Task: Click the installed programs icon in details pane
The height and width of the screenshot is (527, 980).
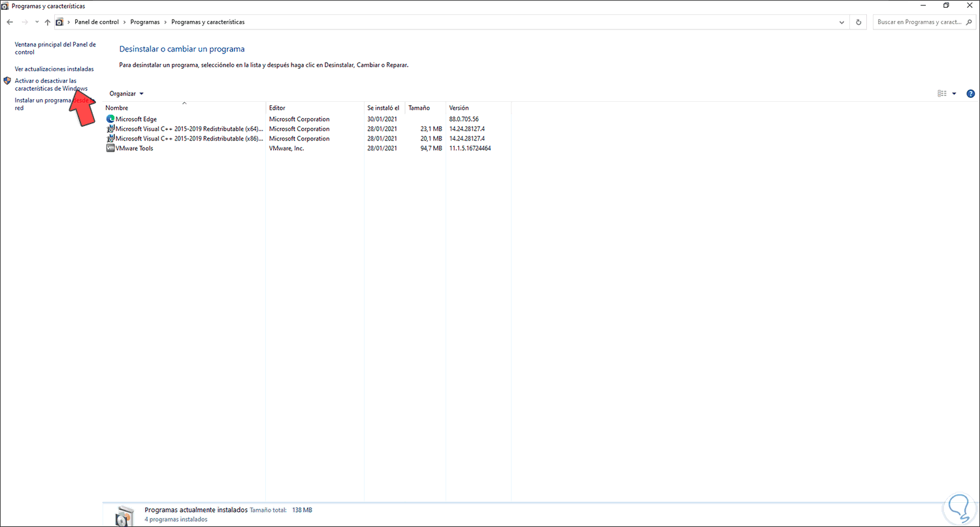Action: pos(124,516)
